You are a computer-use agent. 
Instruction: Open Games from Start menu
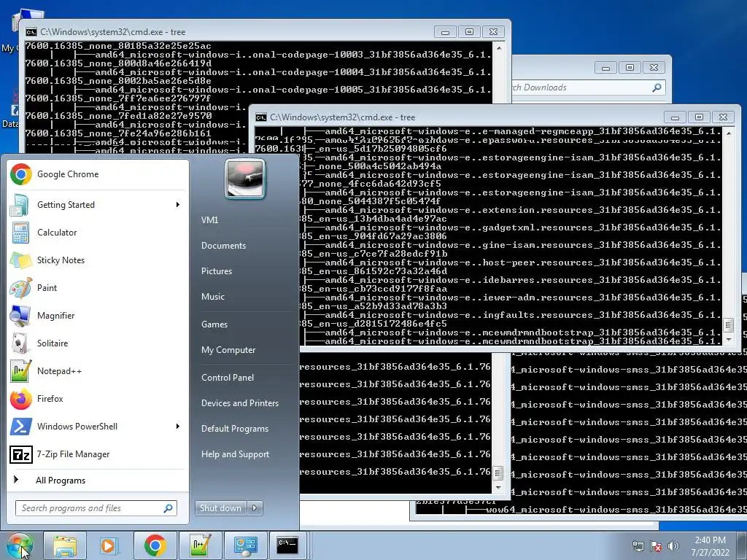(214, 324)
